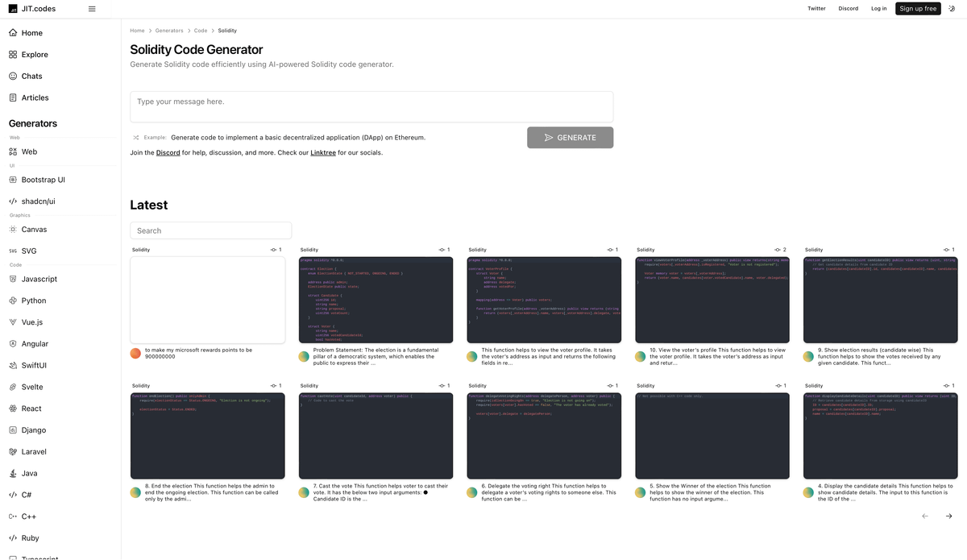Click Sign up free button
This screenshot has width=967, height=560.
[918, 9]
